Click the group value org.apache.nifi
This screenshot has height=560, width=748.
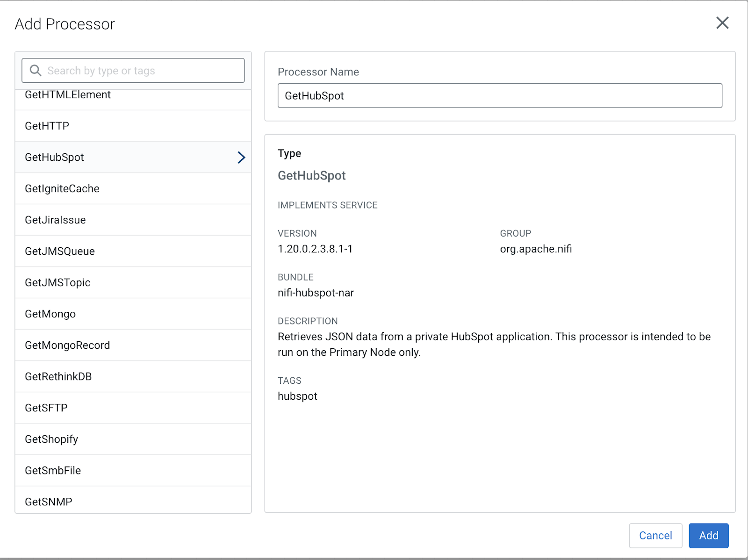coord(536,249)
